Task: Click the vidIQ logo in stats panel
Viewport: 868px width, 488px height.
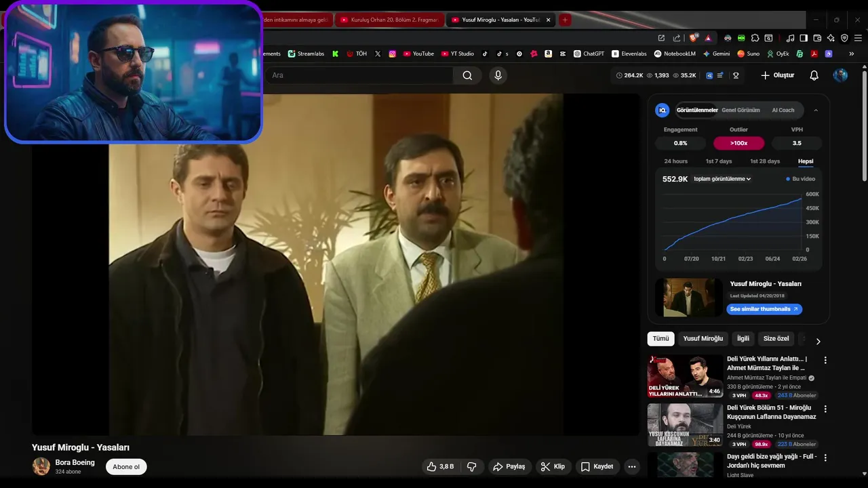Action: click(663, 110)
